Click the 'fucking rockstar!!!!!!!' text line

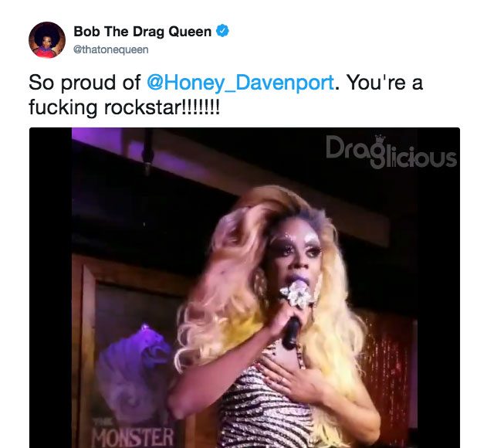click(x=124, y=107)
